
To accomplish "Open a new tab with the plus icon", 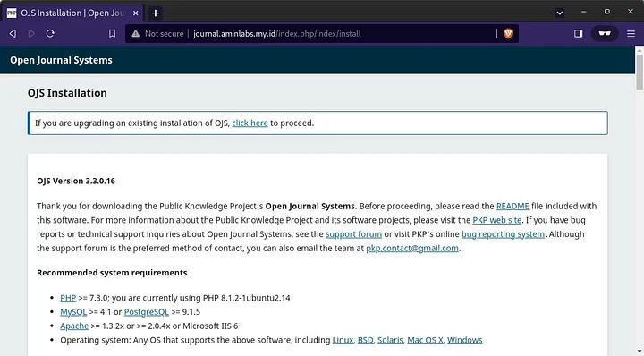I will 156,13.
